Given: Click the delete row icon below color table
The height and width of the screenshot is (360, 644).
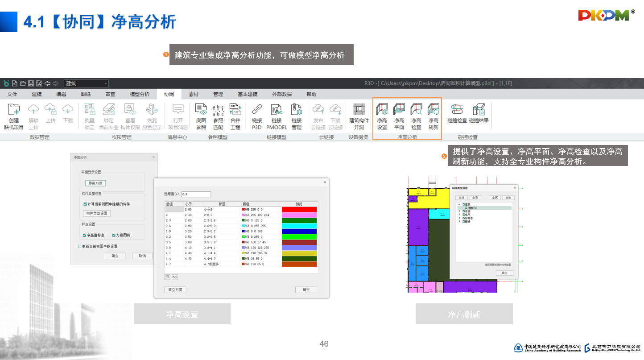Looking at the screenshot, I should (175, 277).
